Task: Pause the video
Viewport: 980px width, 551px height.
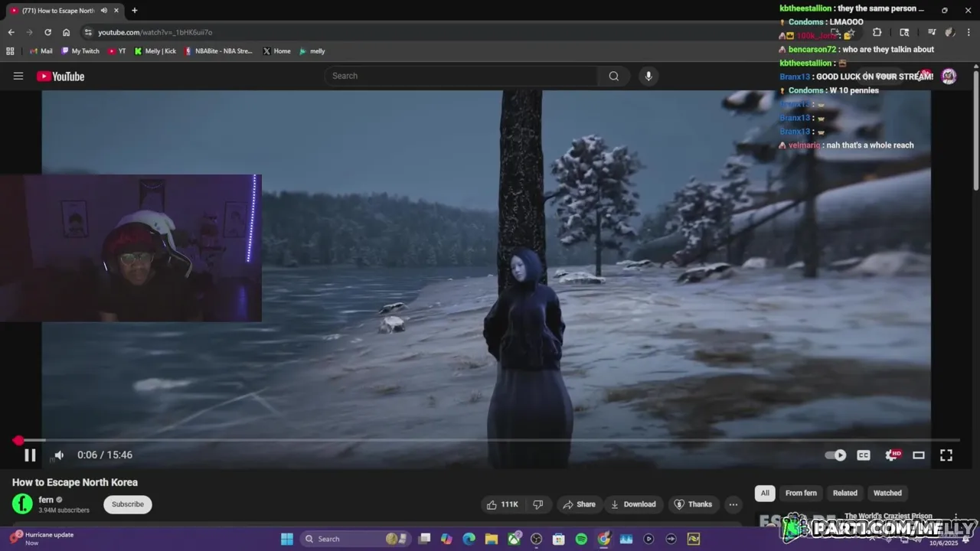Action: pos(30,455)
